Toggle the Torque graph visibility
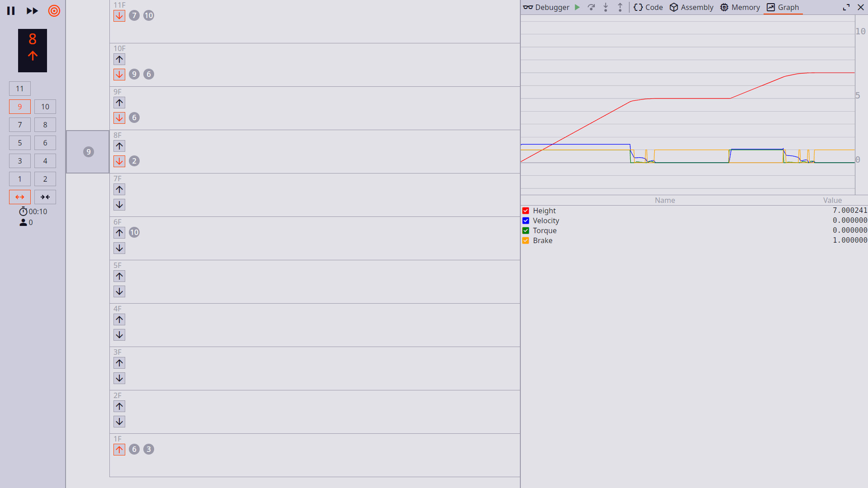 point(525,230)
